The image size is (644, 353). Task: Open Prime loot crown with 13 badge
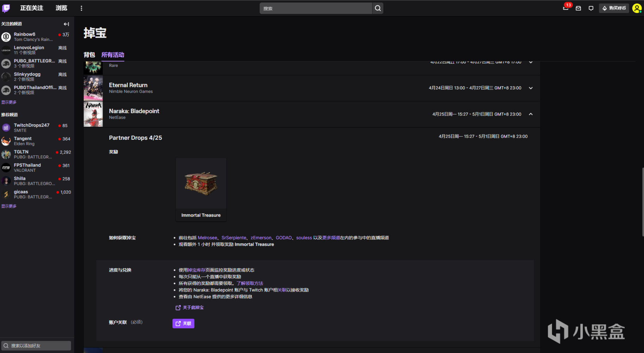click(566, 8)
